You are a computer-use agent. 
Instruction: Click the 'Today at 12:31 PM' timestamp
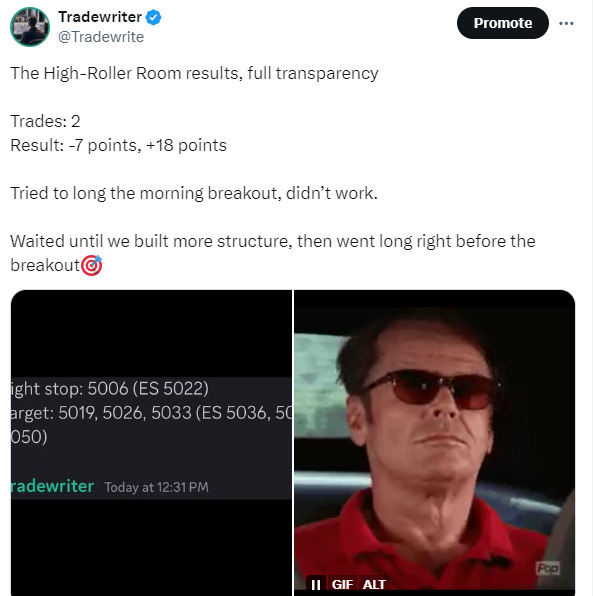(157, 487)
